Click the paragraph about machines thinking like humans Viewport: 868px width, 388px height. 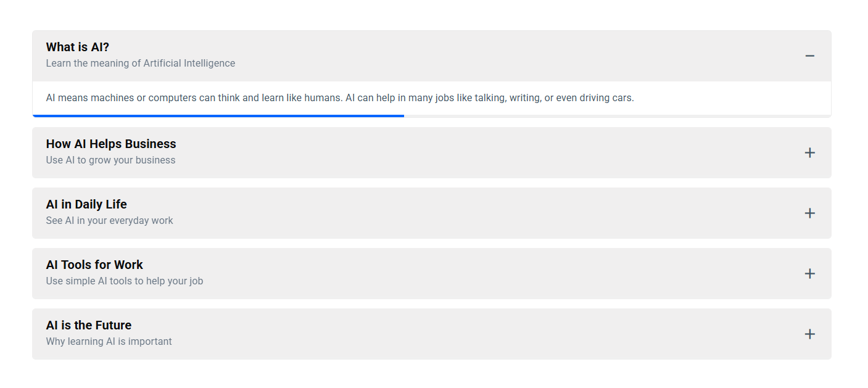click(x=340, y=98)
